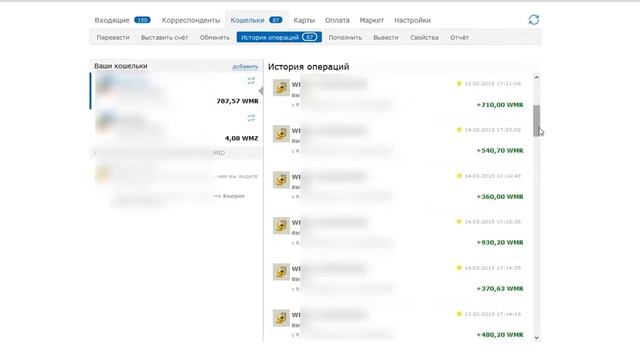Click the collapse icon on WMZ wallet
The image size is (640, 360).
click(x=251, y=118)
